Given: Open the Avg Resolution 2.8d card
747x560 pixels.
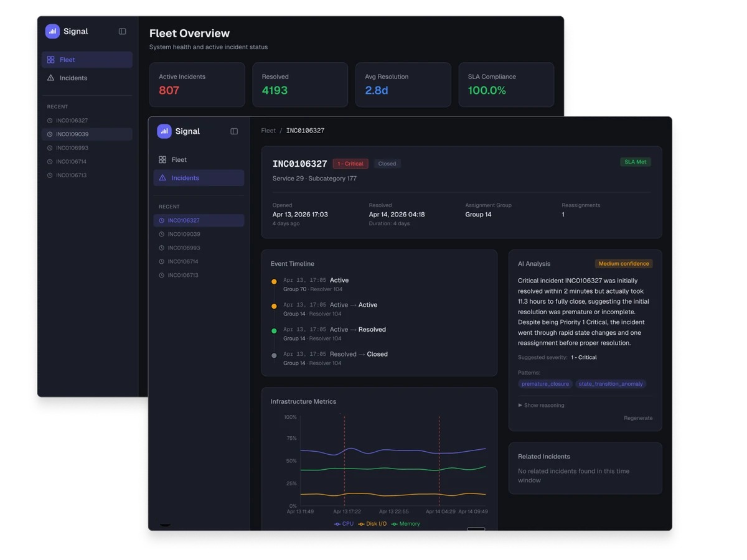Looking at the screenshot, I should 403,85.
